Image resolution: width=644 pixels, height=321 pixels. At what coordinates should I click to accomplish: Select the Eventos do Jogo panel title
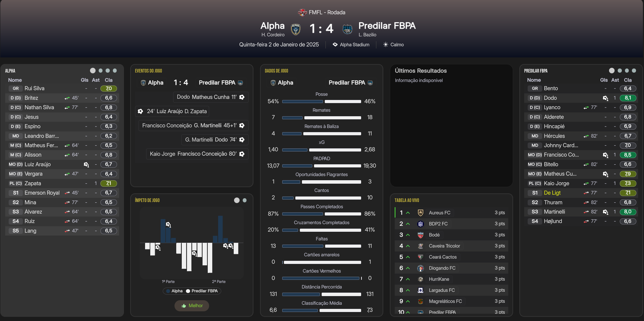point(149,71)
